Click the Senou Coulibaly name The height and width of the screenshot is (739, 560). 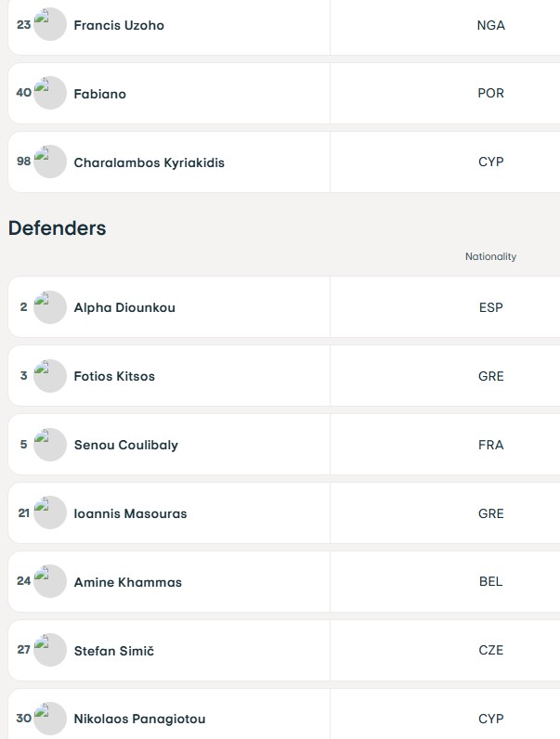(126, 445)
